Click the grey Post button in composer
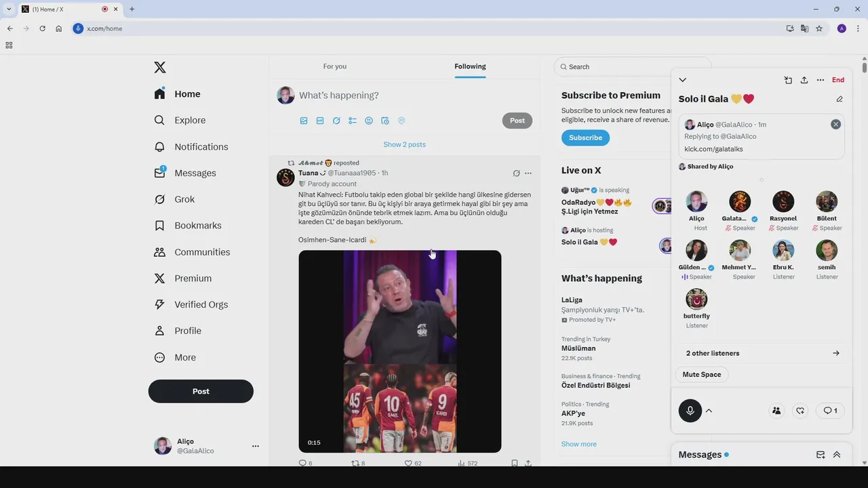The image size is (868, 488). coord(517,121)
